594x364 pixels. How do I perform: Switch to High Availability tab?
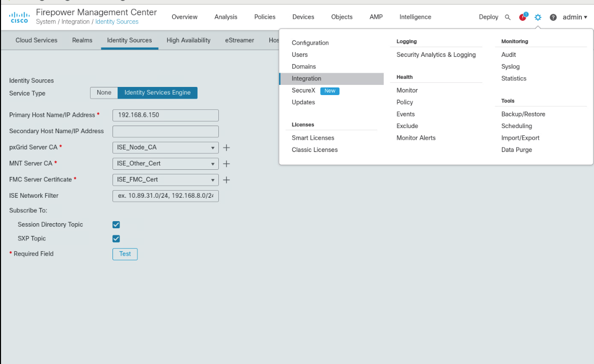pos(188,40)
